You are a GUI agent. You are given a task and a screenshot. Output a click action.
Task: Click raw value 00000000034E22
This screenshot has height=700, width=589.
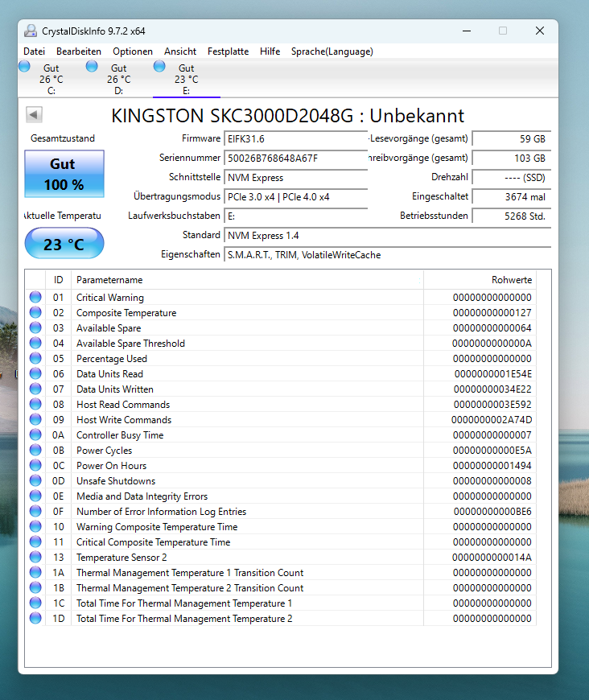tap(492, 389)
